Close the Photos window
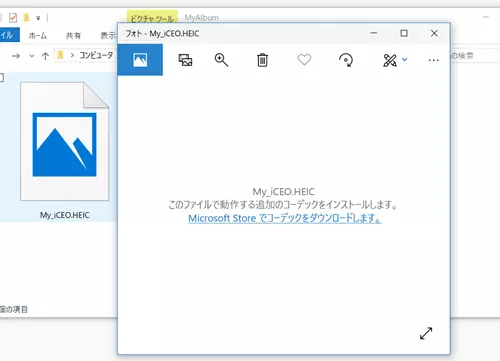Image resolution: width=500 pixels, height=361 pixels. 434,33
